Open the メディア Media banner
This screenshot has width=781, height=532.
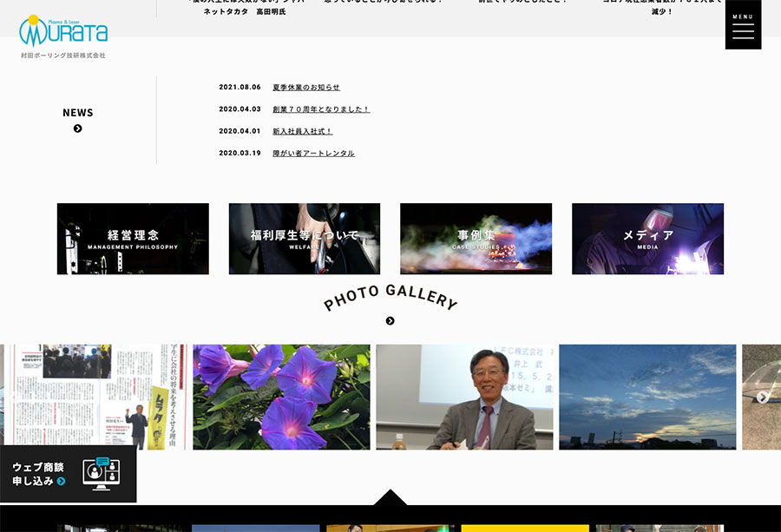pyautogui.click(x=647, y=239)
